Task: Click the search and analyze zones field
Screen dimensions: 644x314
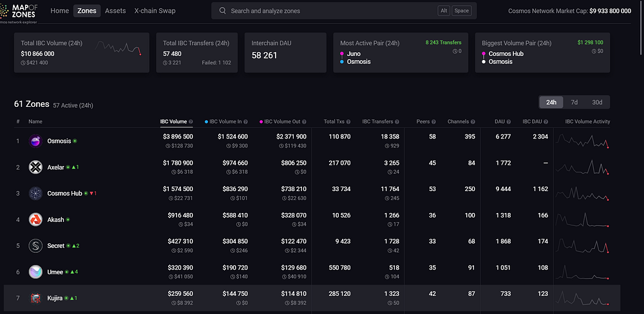Action: pos(344,11)
